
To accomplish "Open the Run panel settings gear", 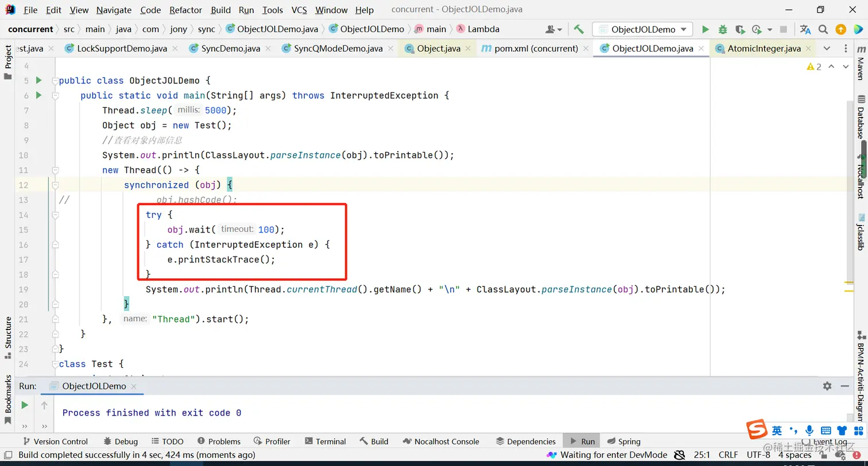I will [827, 386].
